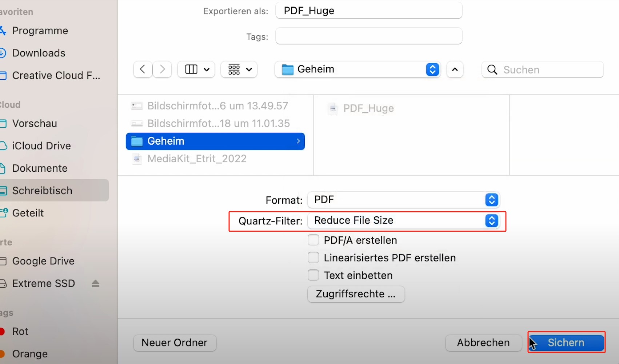Save with the Sichern button

coord(566,343)
